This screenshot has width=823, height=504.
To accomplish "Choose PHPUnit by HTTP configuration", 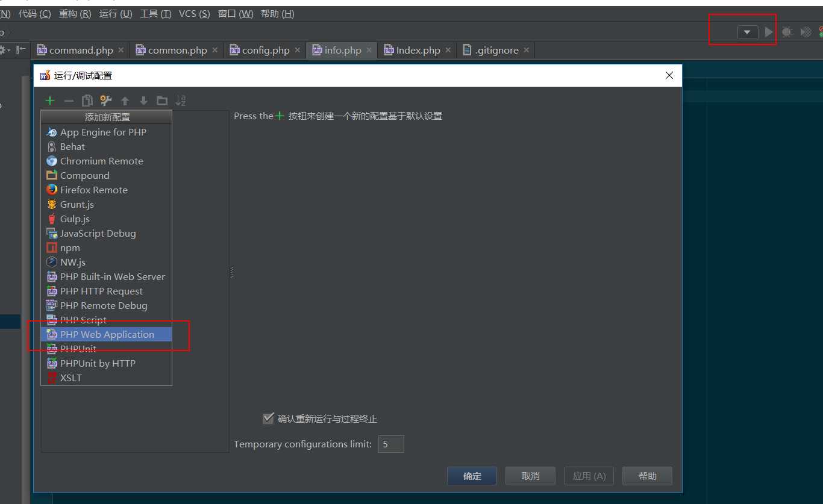I will coord(107,363).
